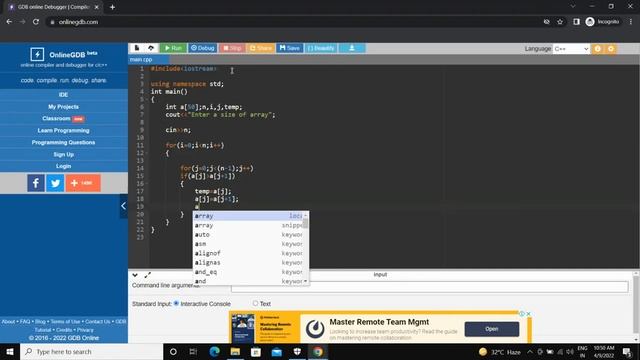The width and height of the screenshot is (640, 360).
Task: Click the About footer link
Action: coord(8,322)
